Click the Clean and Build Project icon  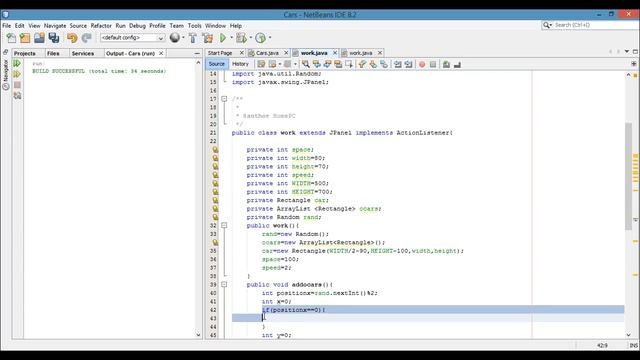(208, 38)
